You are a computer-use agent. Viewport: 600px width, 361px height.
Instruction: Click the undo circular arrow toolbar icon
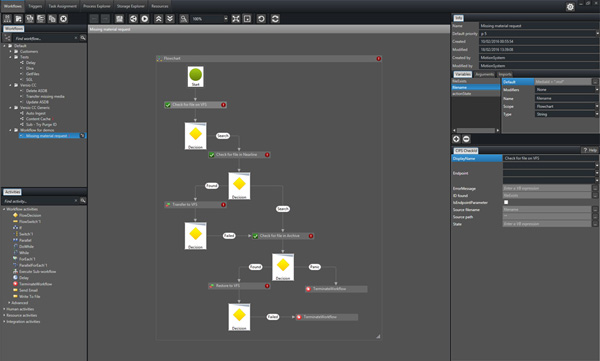261,19
